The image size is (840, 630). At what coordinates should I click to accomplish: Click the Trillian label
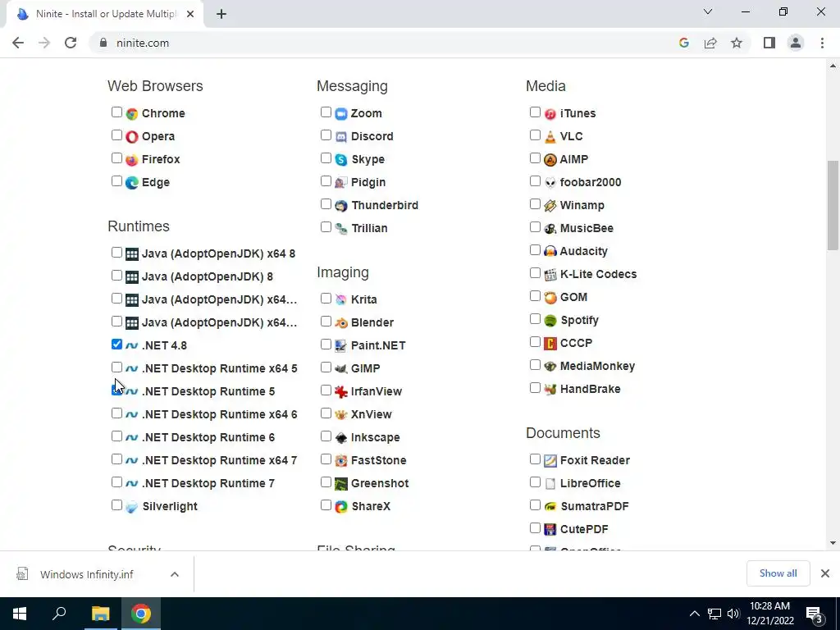[x=369, y=229]
